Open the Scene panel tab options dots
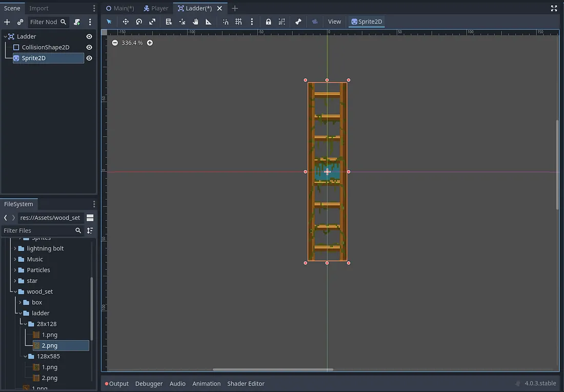 (x=94, y=8)
